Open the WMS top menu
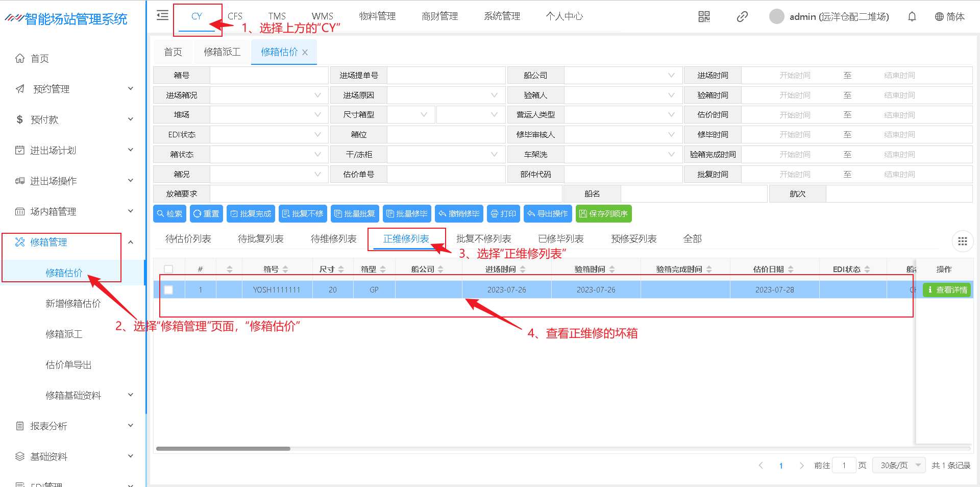The height and width of the screenshot is (487, 980). (322, 16)
